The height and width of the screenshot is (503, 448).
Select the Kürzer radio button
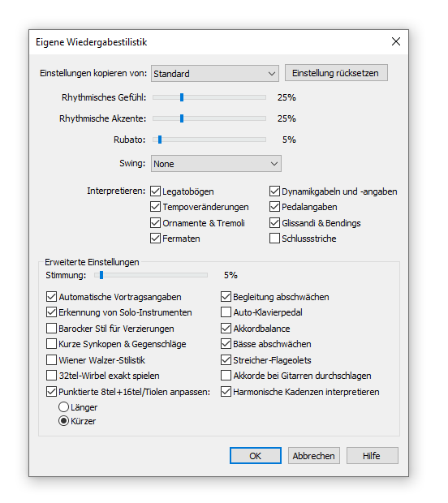pos(63,421)
